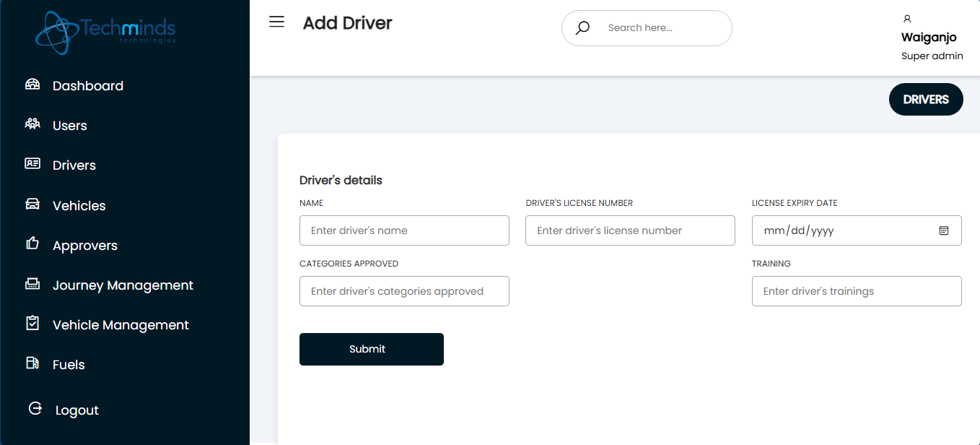Click the Waiganjo username
Viewport: 980px width, 445px height.
[929, 38]
